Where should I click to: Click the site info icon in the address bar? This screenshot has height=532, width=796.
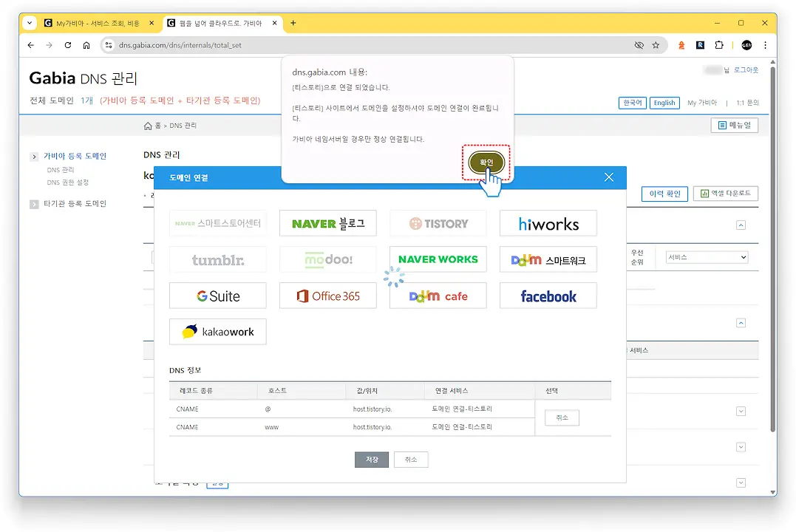[x=108, y=45]
